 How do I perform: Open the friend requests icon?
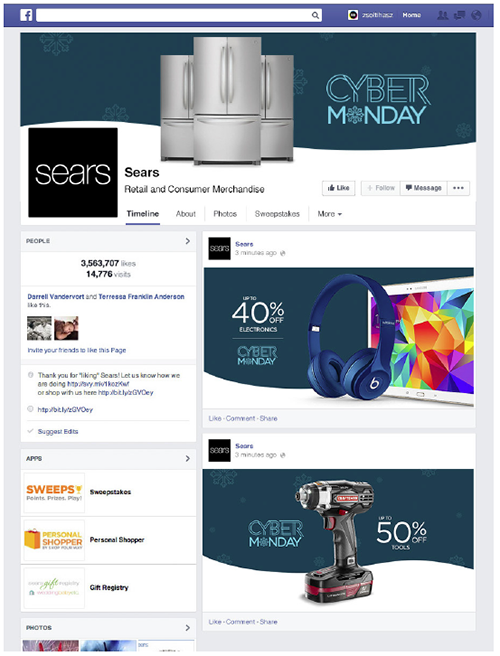pyautogui.click(x=442, y=15)
